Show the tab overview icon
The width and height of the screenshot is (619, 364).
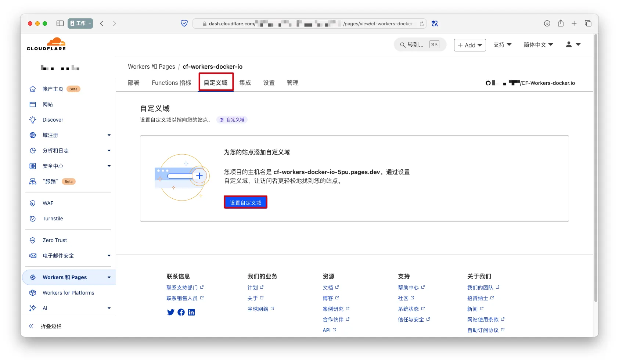[x=588, y=24]
